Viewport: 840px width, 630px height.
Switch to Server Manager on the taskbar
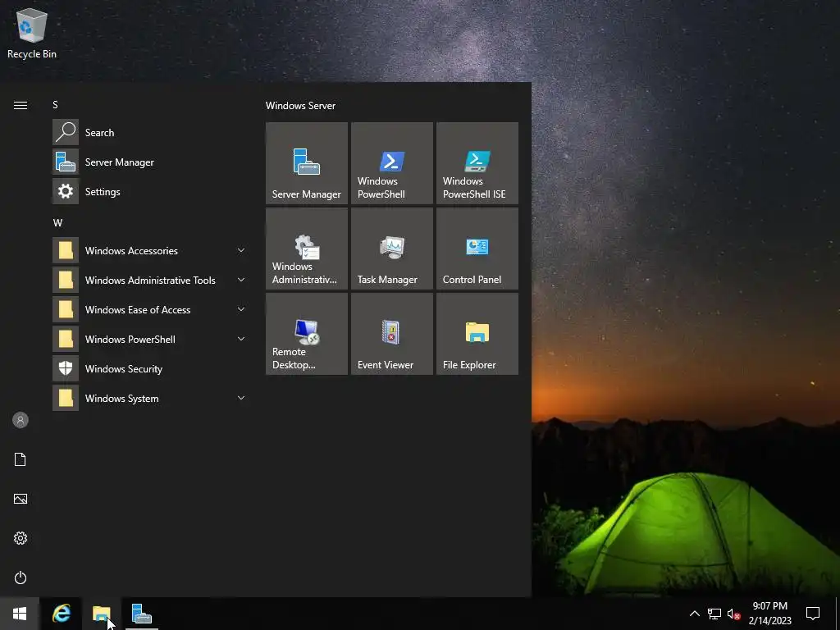[141, 614]
